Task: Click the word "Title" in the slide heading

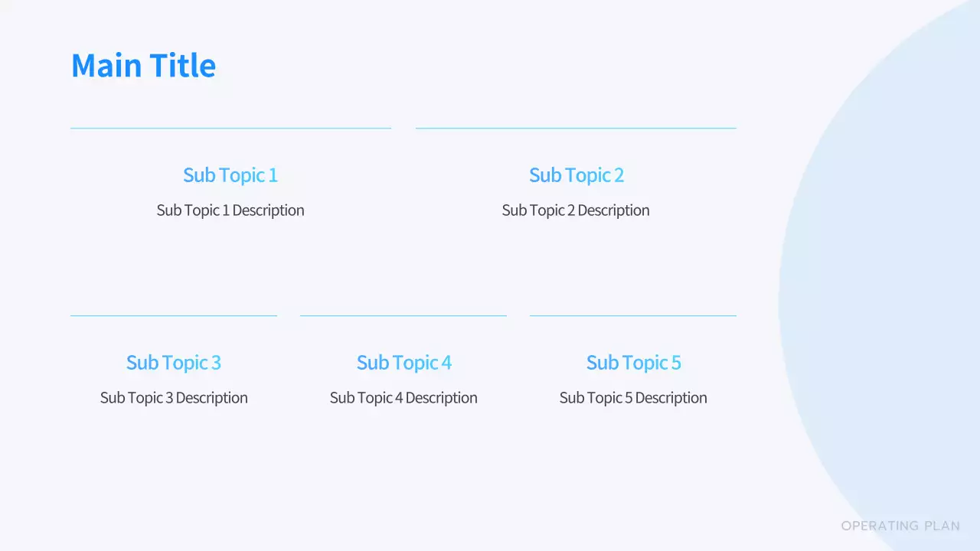Action: click(x=182, y=66)
